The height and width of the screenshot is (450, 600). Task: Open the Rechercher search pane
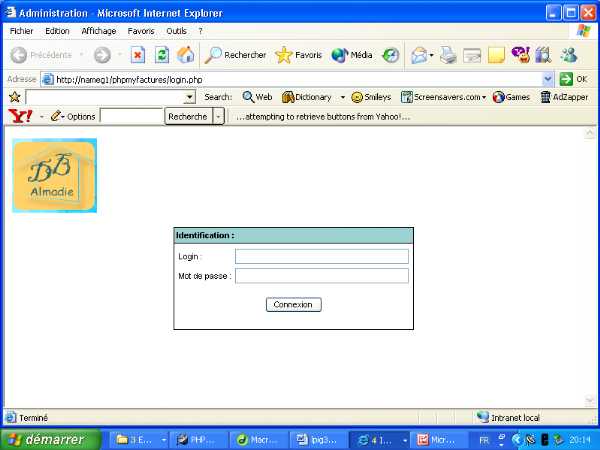pyautogui.click(x=235, y=55)
